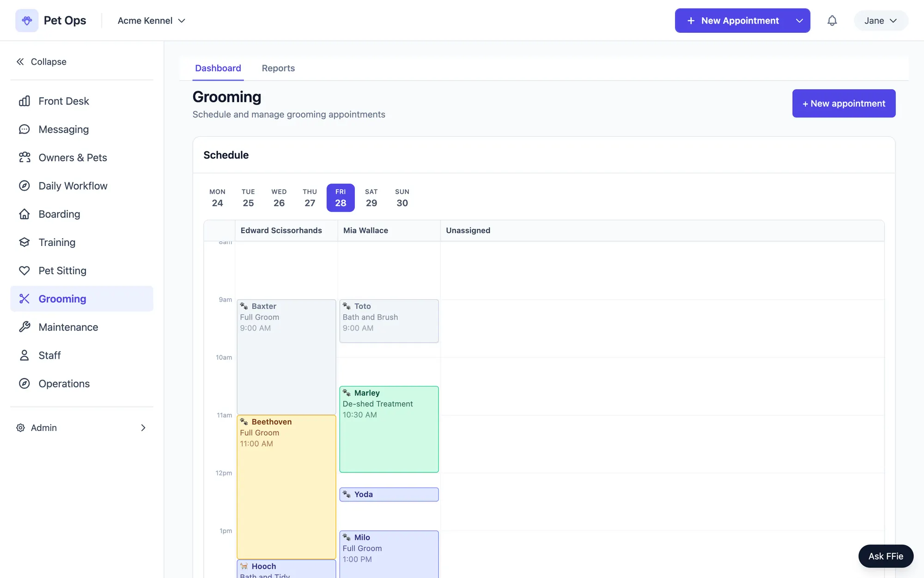The width and height of the screenshot is (924, 578).
Task: Click the paw icon on Baxter's appointment
Action: (244, 306)
